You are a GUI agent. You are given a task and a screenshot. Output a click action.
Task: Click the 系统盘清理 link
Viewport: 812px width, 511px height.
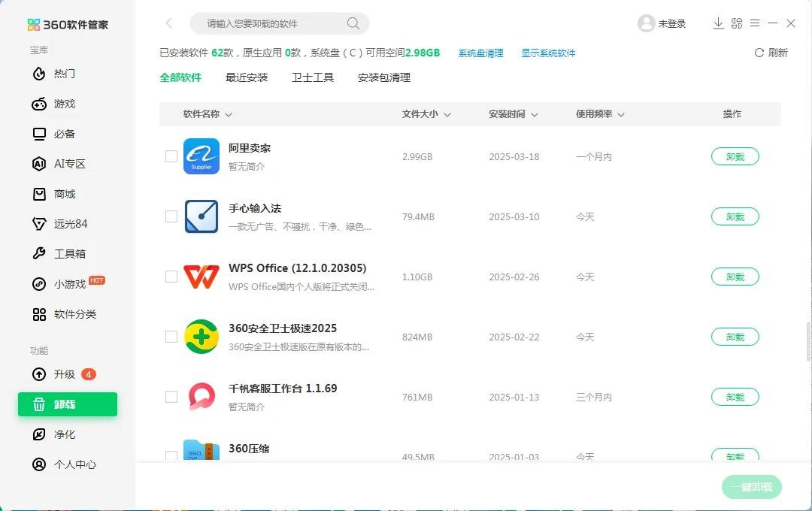tap(480, 53)
